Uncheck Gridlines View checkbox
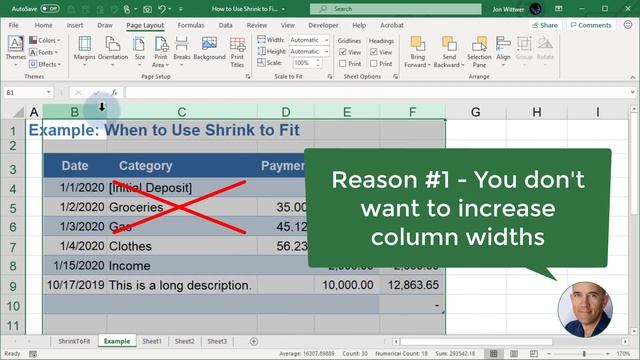This screenshot has width=640, height=360. click(x=343, y=52)
